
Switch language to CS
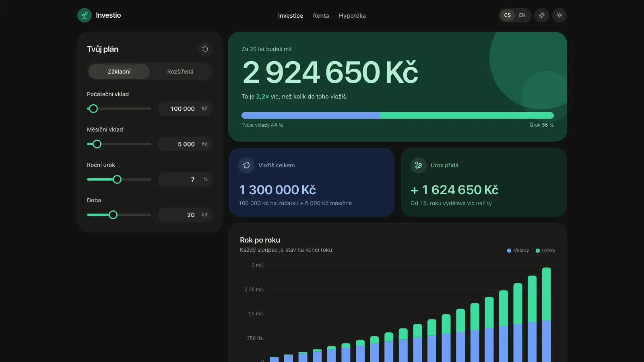[x=508, y=15]
